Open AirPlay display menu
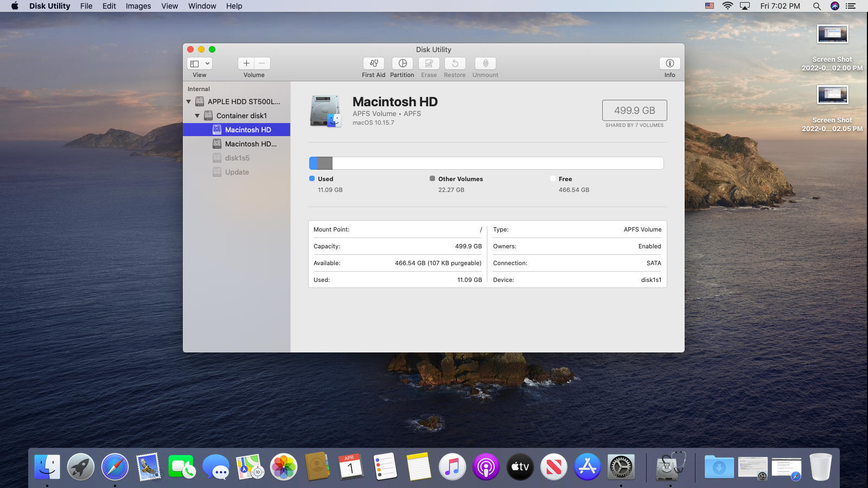Screen dimensions: 868x488 pos(745,6)
